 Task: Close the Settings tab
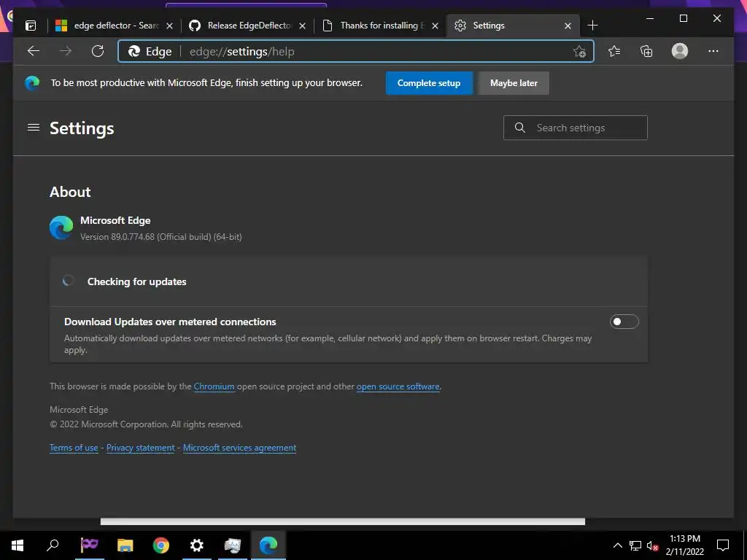(568, 26)
